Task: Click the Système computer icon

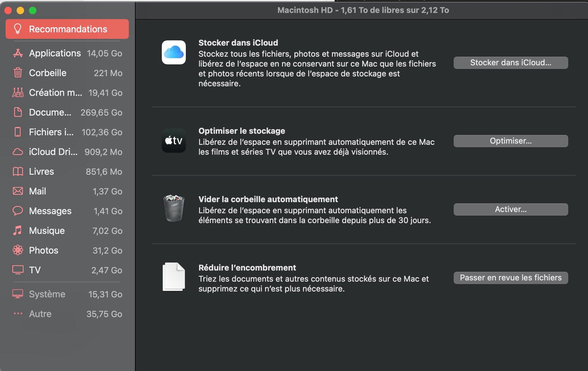Action: (x=18, y=294)
